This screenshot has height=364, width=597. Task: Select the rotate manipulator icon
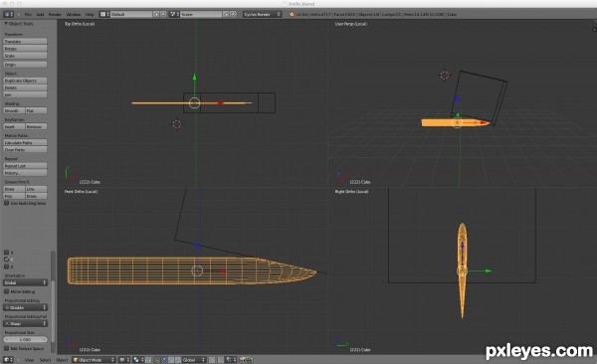[x=171, y=360]
